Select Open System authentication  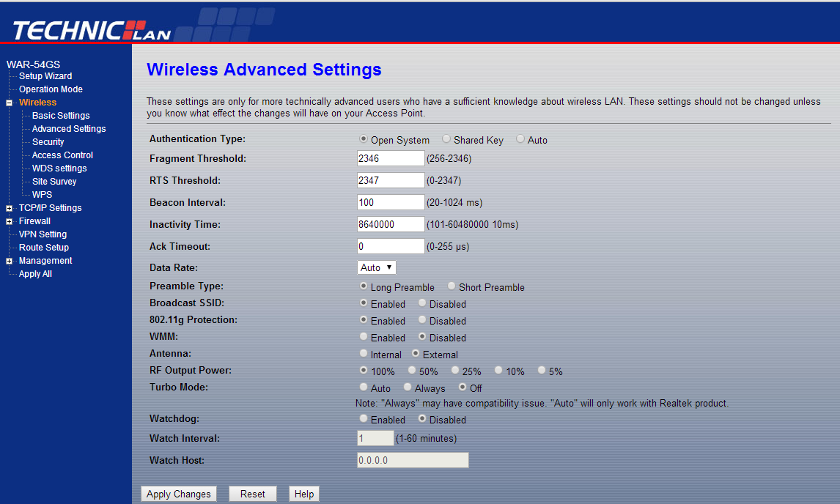coord(364,138)
